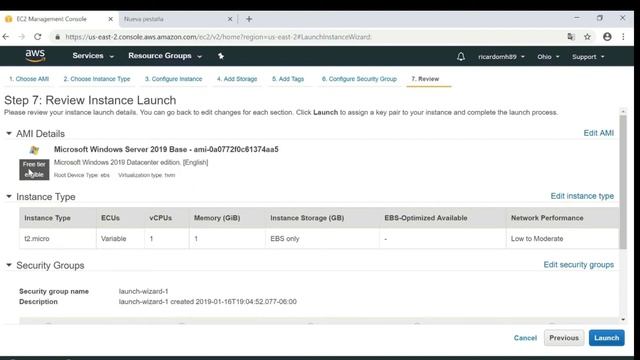Click the launch-wizard-1 created description text
640x360 pixels.
coord(208,302)
